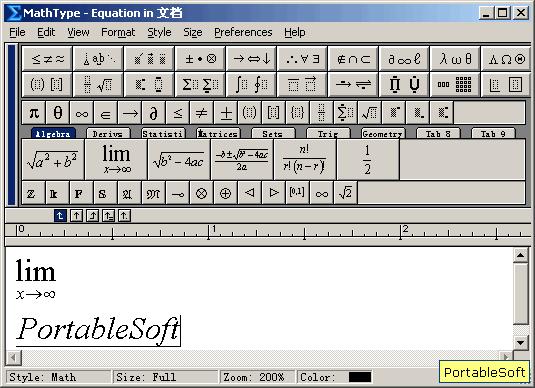Open the summation templates palette
Screen dimensions: 535x388
point(200,85)
